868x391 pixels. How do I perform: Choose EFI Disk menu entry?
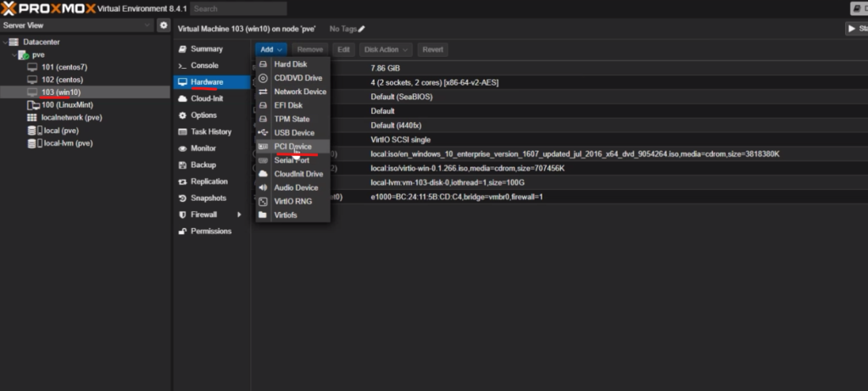click(x=292, y=105)
